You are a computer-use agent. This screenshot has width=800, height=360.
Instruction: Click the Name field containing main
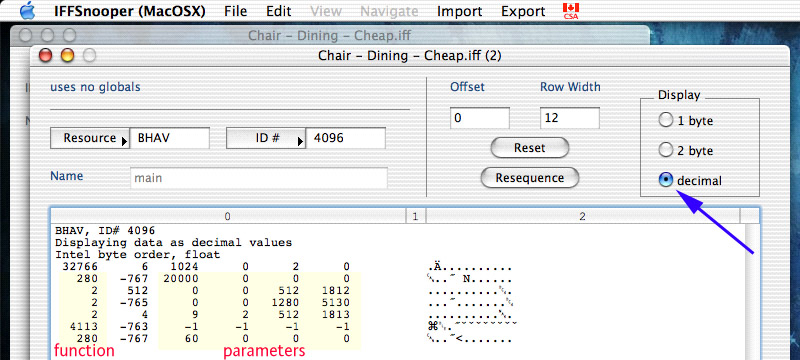point(259,178)
